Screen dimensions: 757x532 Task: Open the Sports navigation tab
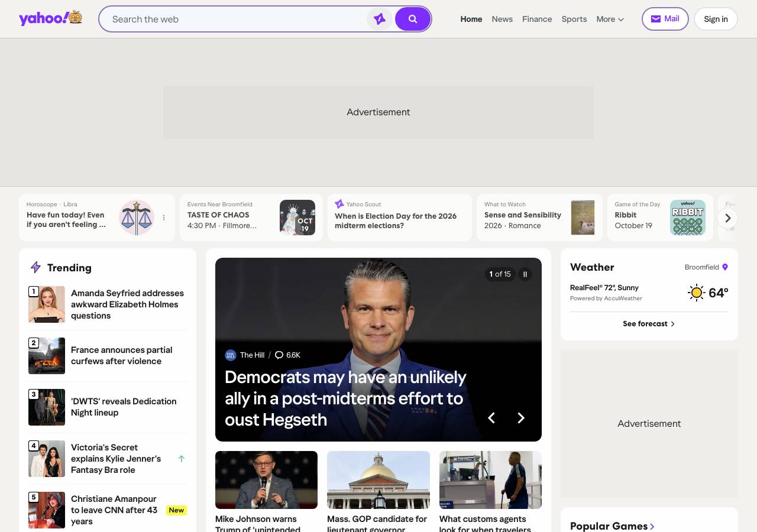[x=574, y=19]
